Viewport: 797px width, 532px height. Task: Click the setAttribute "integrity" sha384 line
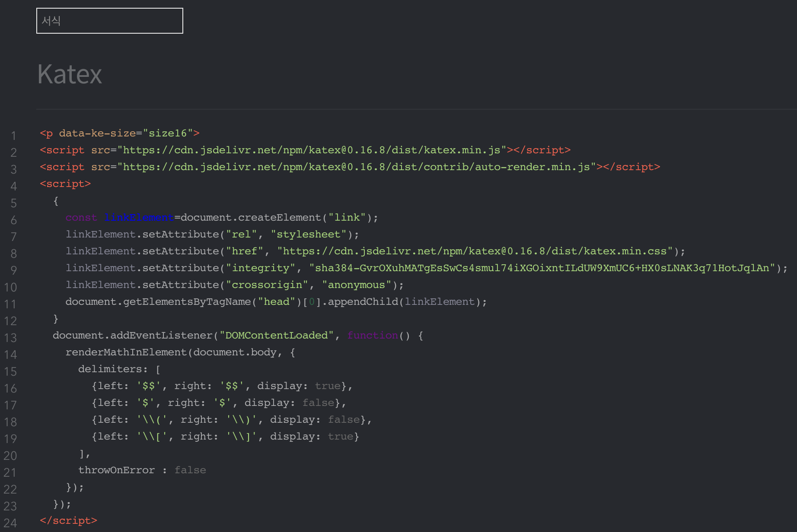pos(427,268)
